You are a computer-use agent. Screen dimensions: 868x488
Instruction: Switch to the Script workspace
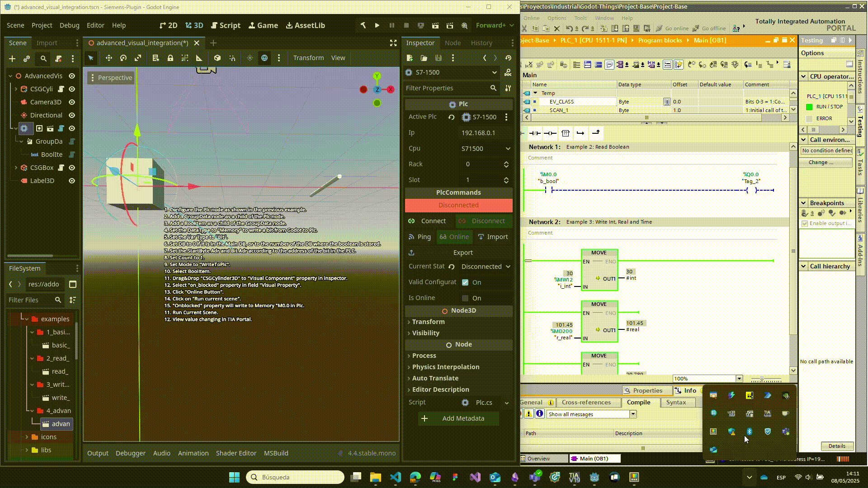226,25
